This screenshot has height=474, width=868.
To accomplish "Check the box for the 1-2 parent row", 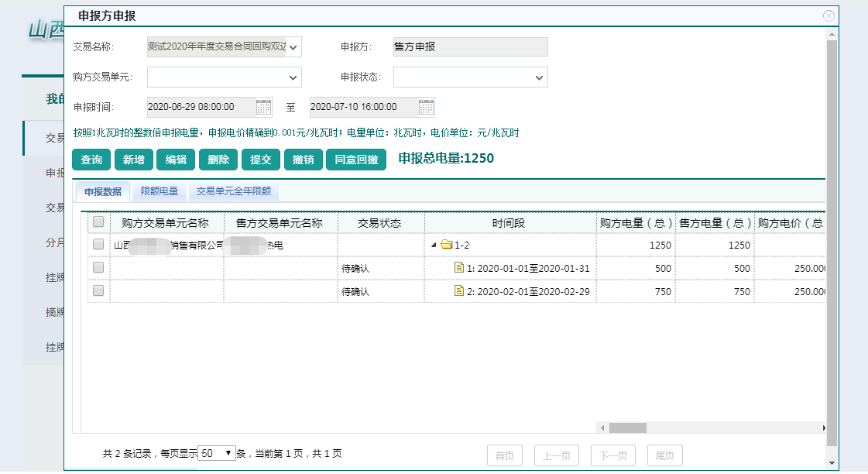I will [98, 245].
